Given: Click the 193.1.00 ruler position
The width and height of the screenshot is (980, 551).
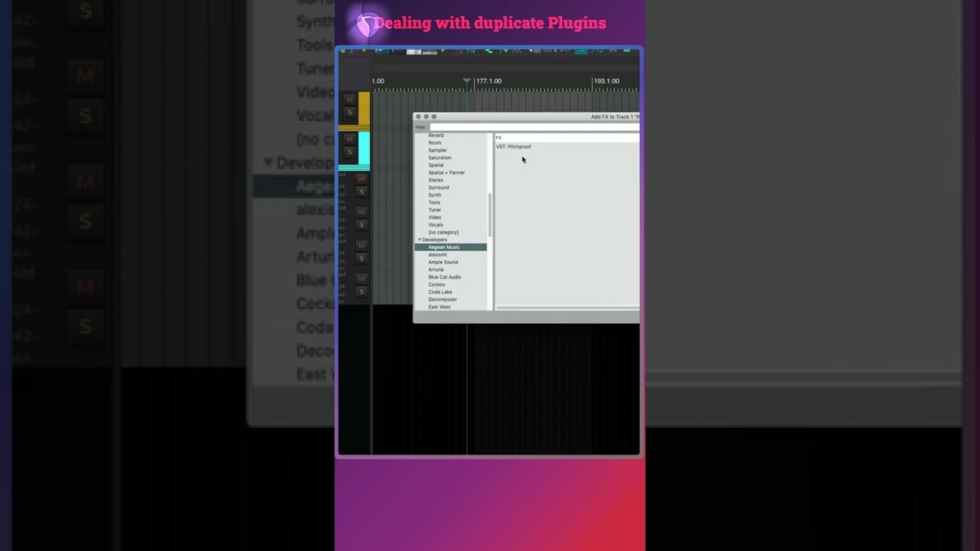Looking at the screenshot, I should pyautogui.click(x=606, y=81).
